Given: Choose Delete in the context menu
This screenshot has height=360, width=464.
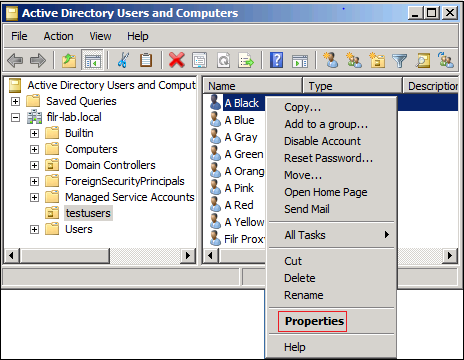Looking at the screenshot, I should 331,278.
